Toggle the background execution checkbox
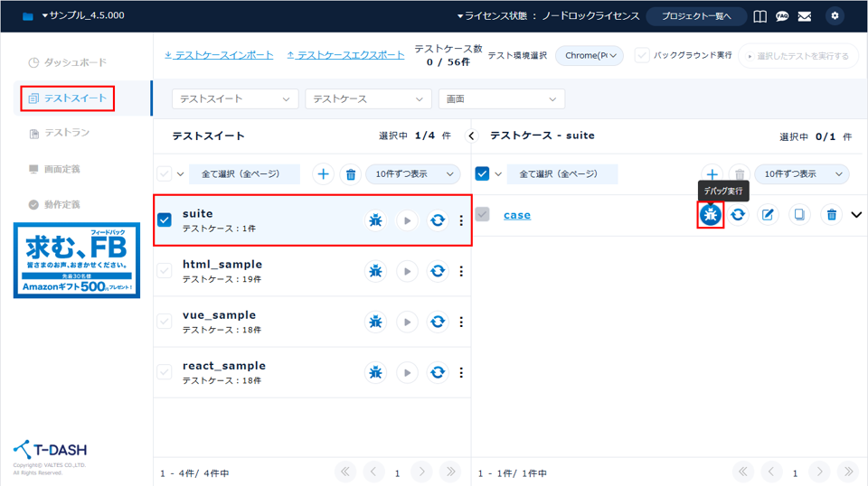This screenshot has width=868, height=486. (x=642, y=56)
